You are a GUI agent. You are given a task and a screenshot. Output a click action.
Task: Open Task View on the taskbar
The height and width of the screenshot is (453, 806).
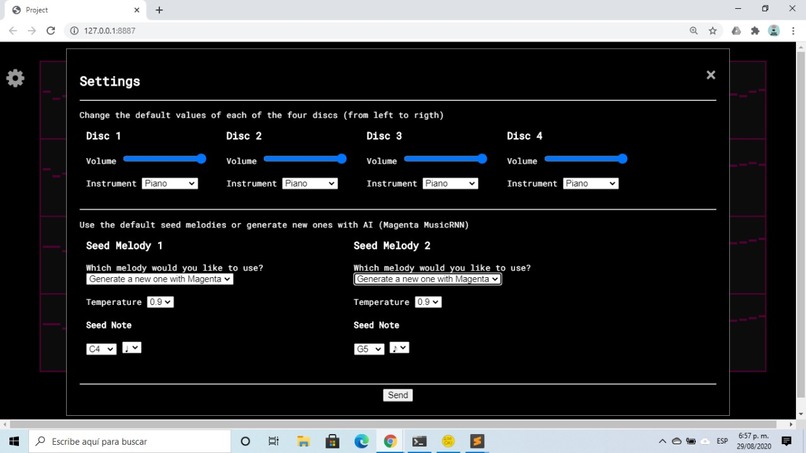pos(273,441)
